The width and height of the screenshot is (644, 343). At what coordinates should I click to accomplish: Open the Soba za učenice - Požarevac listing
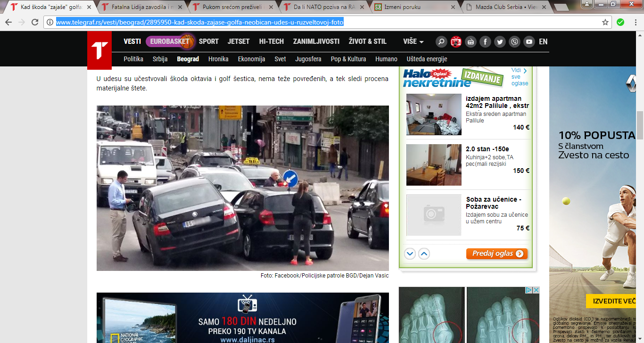coord(494,203)
